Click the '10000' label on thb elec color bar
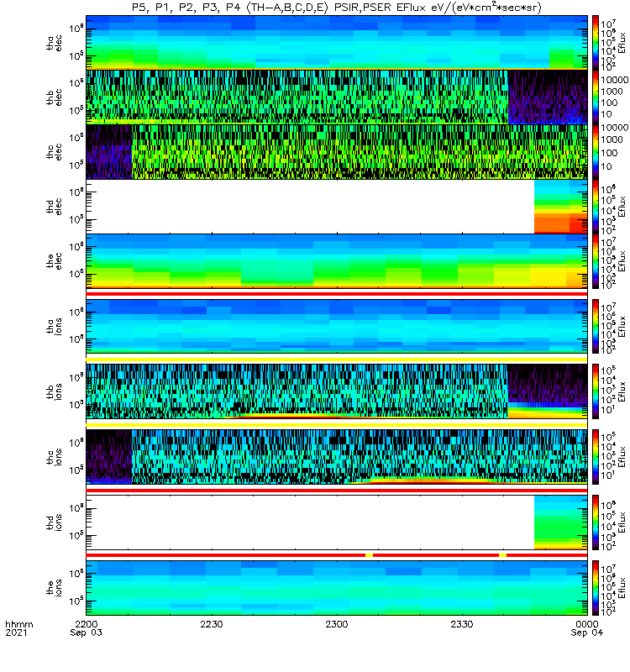 tap(615, 80)
